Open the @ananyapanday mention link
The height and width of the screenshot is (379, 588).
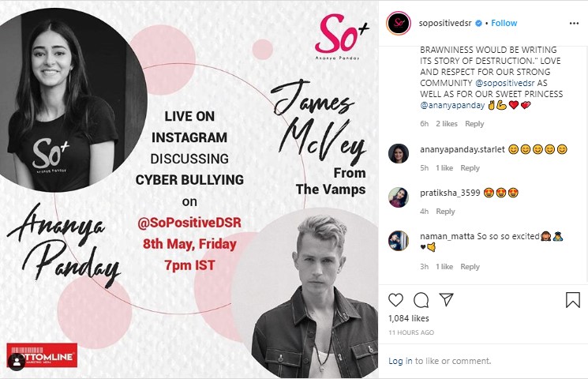452,105
